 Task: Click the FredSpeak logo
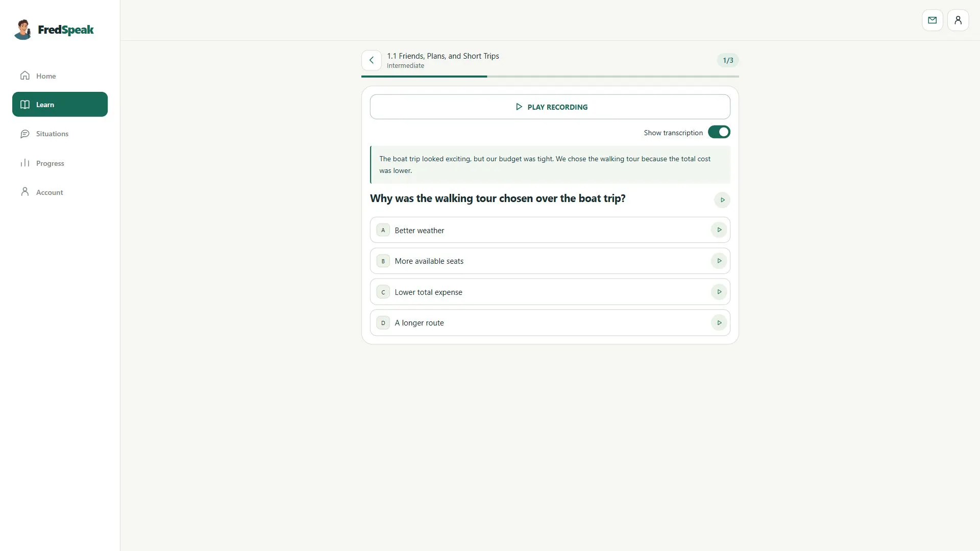point(54,30)
